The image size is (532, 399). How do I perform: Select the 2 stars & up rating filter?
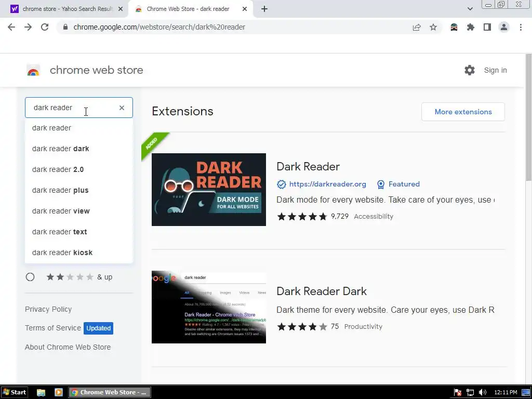(30, 277)
